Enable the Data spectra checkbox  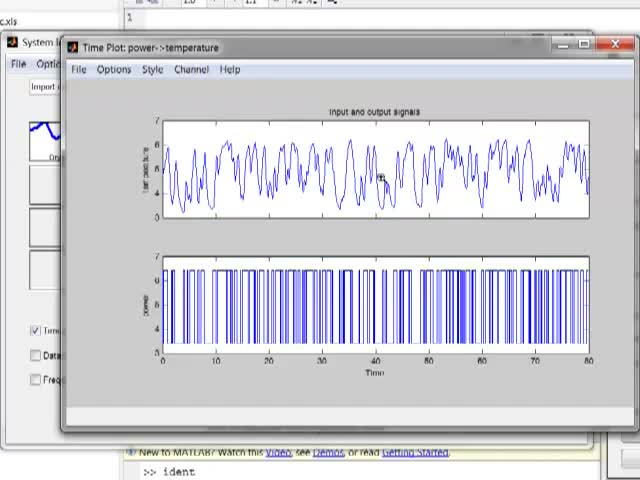(x=36, y=356)
